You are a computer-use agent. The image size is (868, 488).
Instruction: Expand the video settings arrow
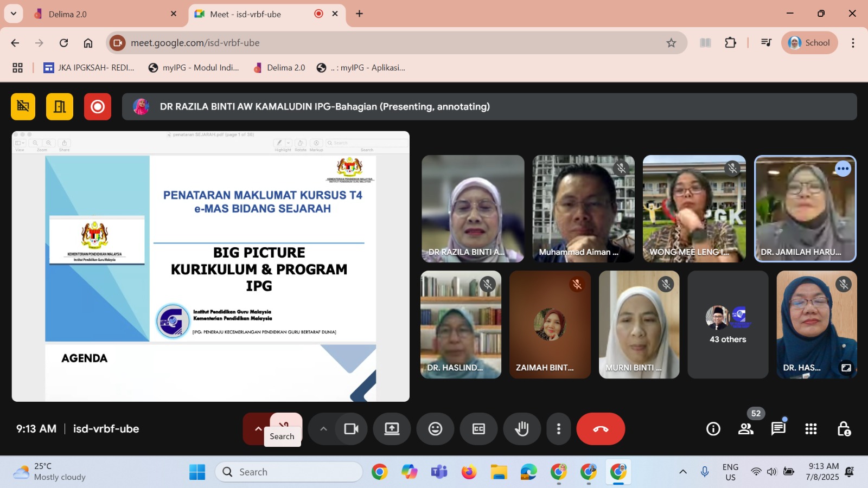click(x=323, y=429)
